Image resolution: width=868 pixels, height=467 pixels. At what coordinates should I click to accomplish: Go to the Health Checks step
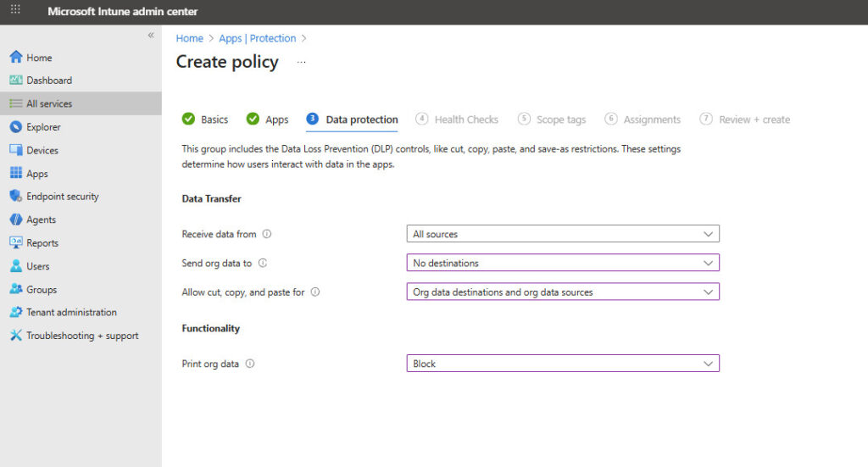[x=465, y=120]
